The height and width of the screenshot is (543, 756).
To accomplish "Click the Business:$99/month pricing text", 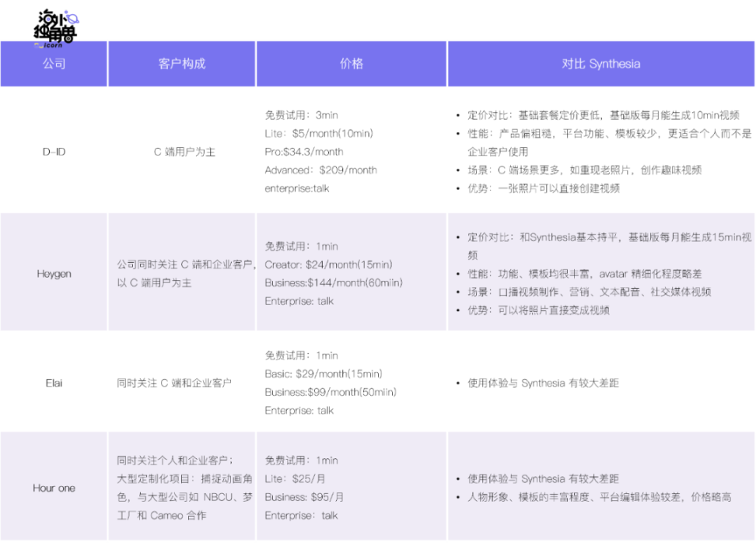I will (x=331, y=392).
